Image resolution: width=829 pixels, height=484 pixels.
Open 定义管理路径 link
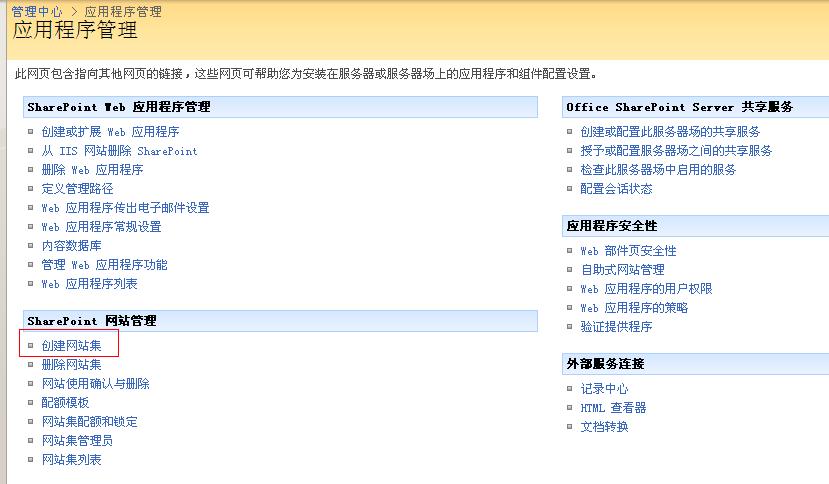[77, 189]
